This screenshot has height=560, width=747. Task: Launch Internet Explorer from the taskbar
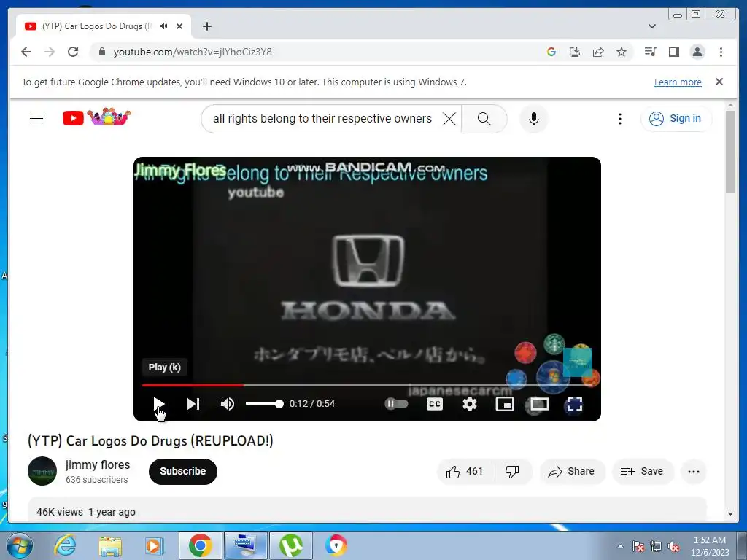[x=65, y=545]
